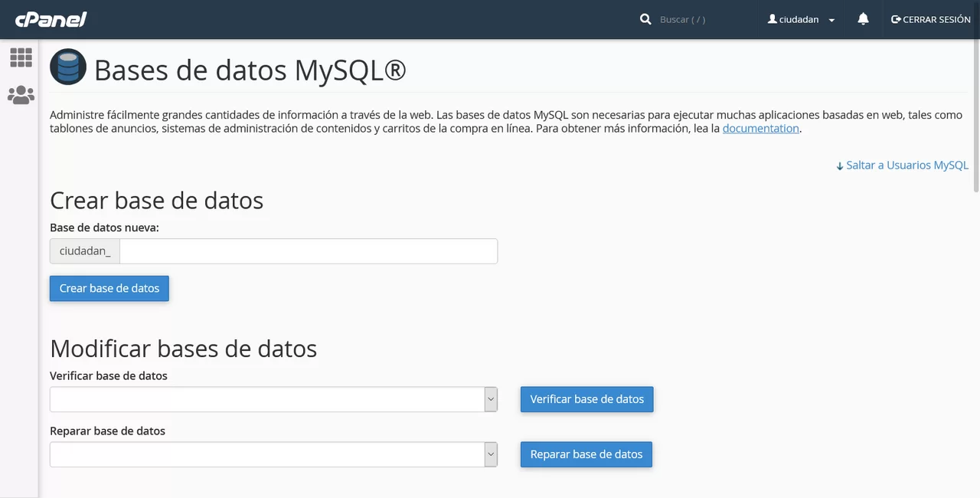980x498 pixels.
Task: Open the Reparar base de datos dropdown
Action: tap(273, 454)
